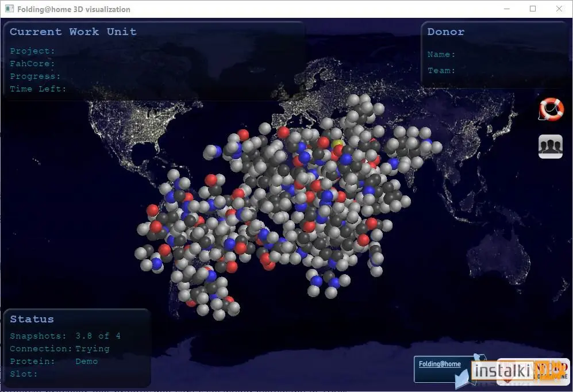Image resolution: width=573 pixels, height=392 pixels.
Task: Click the Snapshots 3.8 of 4 readout
Action: pos(65,336)
